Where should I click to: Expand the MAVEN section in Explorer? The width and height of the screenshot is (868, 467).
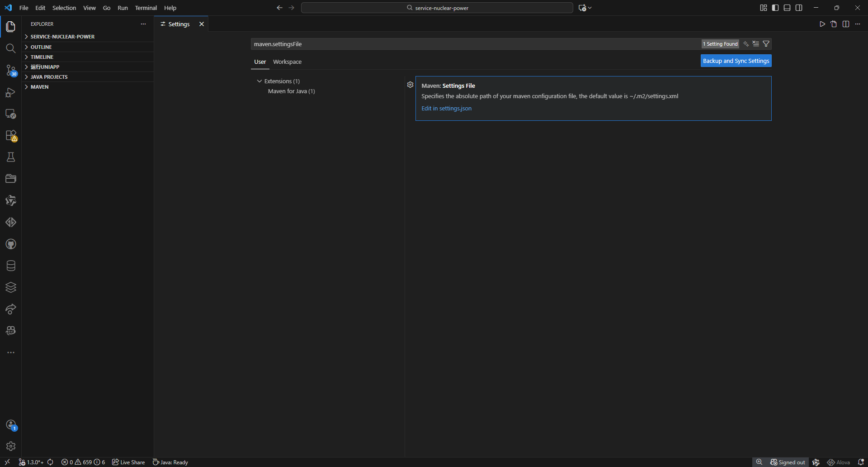(40, 86)
